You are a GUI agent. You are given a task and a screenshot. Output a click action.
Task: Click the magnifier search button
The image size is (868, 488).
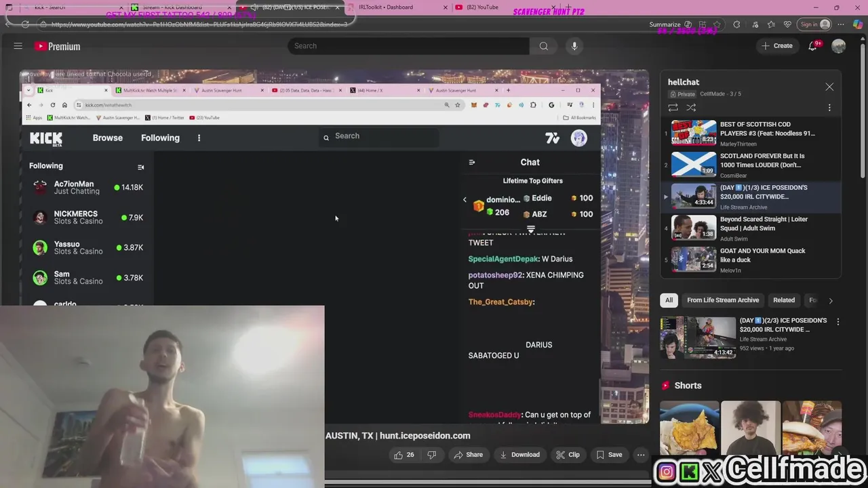point(544,46)
